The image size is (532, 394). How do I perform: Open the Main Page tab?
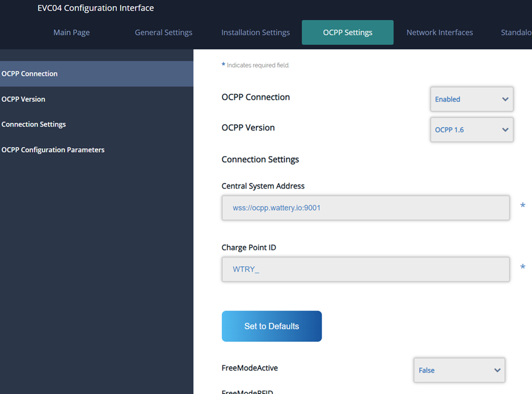tap(71, 32)
